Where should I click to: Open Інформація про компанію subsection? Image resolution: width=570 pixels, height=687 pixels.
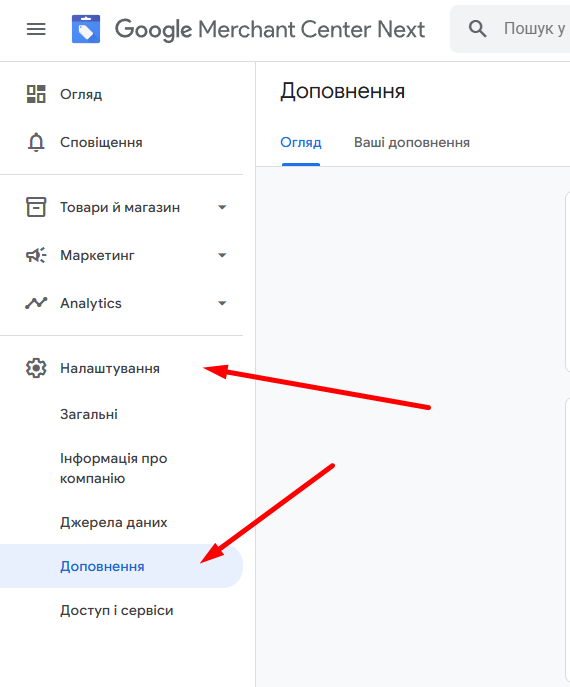(x=113, y=468)
